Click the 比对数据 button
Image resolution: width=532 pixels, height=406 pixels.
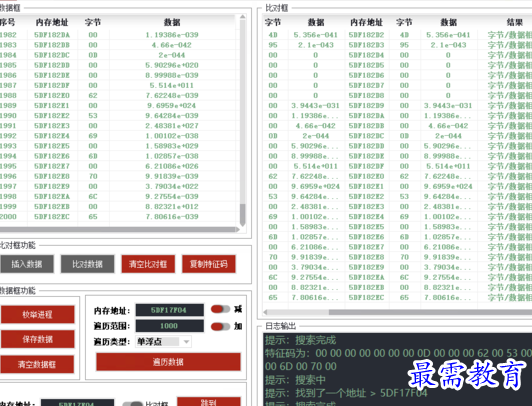(87, 264)
